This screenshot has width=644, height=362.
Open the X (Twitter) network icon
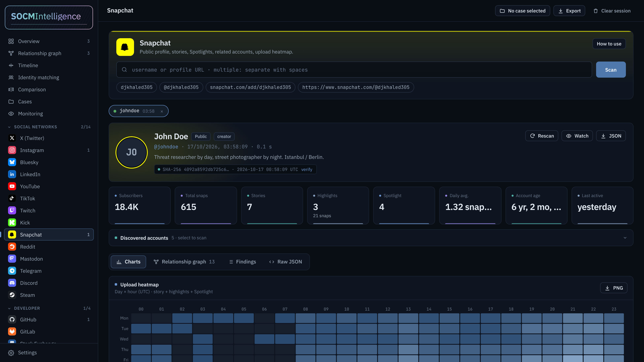click(12, 138)
